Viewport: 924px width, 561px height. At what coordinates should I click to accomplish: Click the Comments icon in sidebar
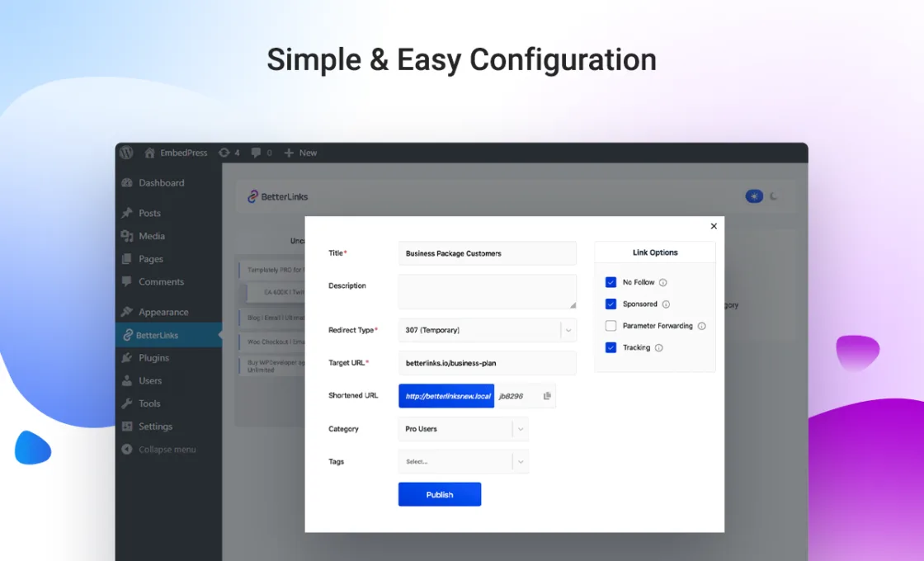pos(127,281)
